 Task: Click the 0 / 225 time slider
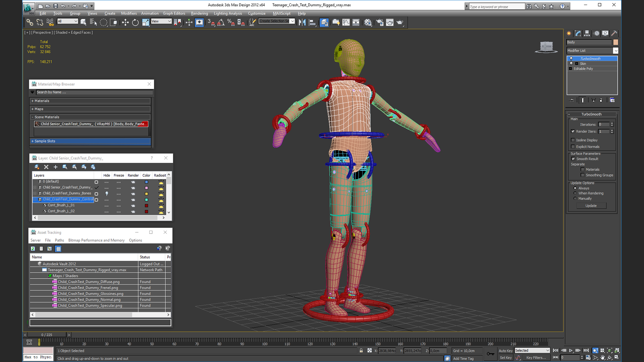tap(47, 335)
